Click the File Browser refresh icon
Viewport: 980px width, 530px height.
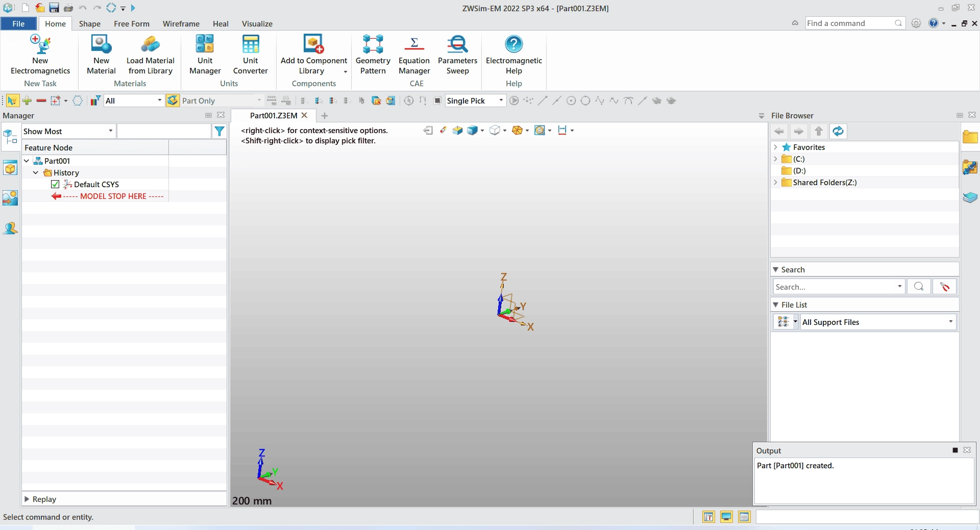[838, 131]
